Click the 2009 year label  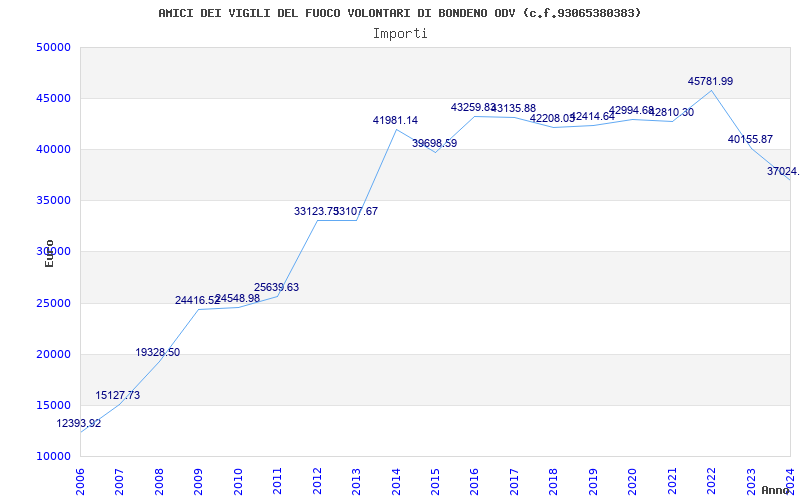pos(198,481)
